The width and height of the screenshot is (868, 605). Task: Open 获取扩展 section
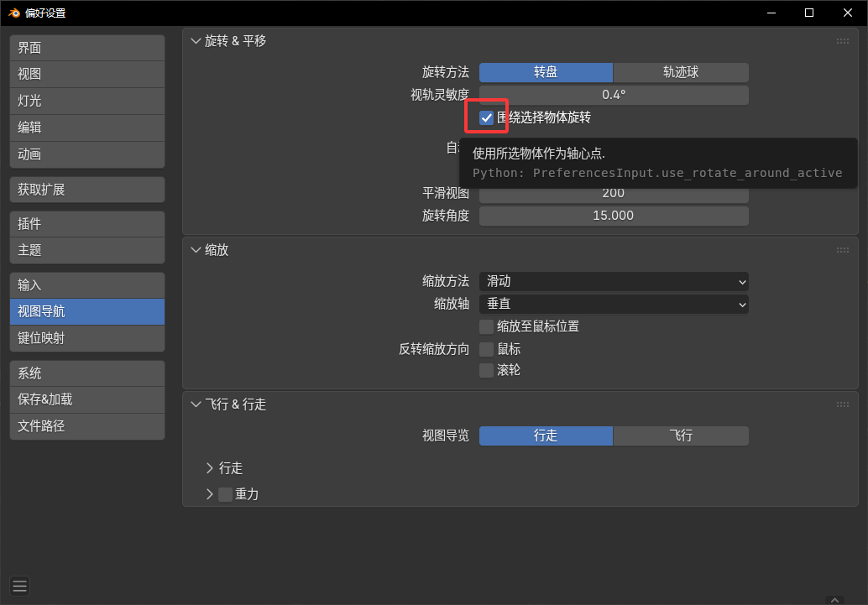87,190
